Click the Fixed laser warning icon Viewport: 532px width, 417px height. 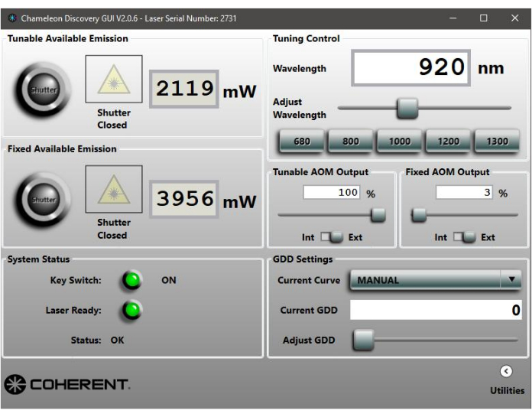(114, 189)
